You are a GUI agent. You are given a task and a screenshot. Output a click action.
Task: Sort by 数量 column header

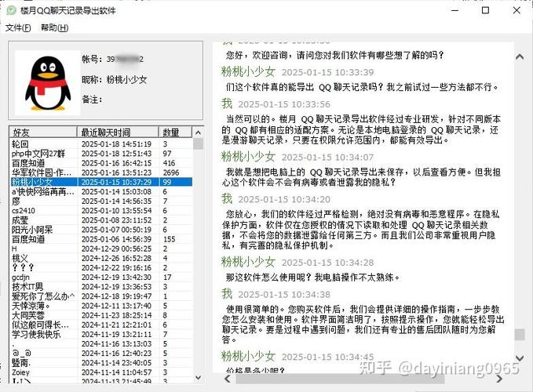(175, 132)
